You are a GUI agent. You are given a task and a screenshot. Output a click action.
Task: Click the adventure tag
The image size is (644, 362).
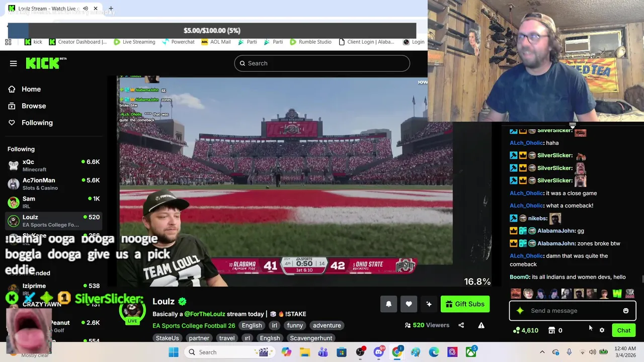click(327, 325)
